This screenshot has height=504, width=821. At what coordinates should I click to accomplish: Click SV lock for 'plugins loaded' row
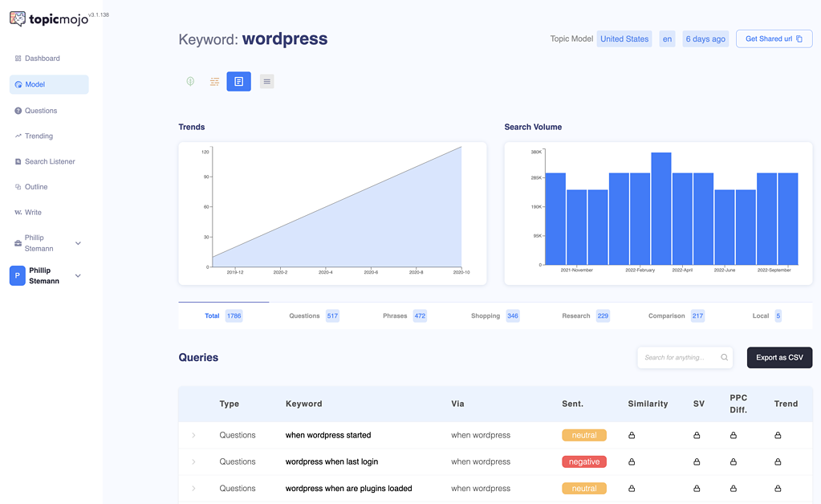pos(697,488)
